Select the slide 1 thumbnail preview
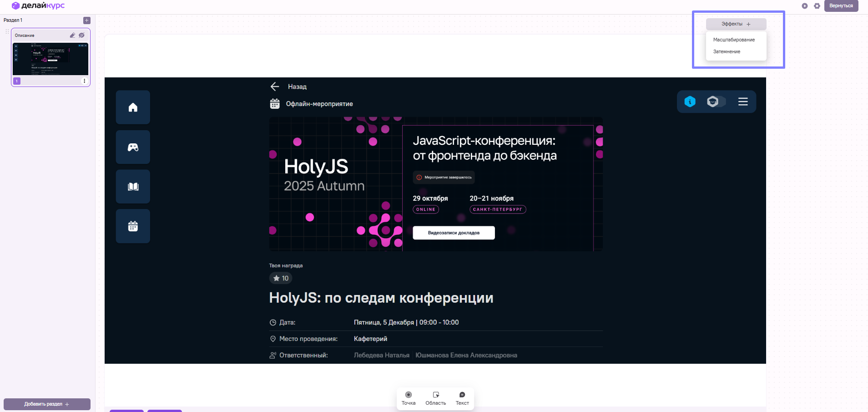 point(50,59)
